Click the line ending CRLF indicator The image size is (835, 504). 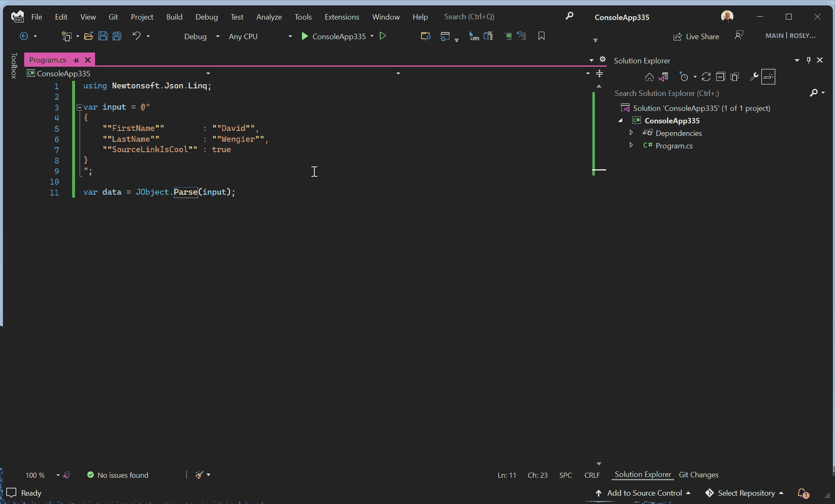tap(592, 474)
